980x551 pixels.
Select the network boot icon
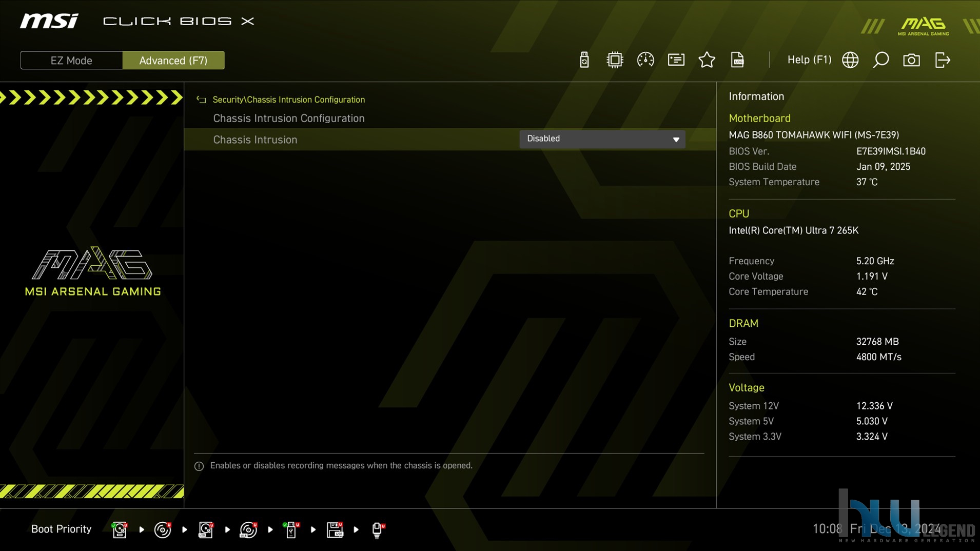(x=378, y=530)
